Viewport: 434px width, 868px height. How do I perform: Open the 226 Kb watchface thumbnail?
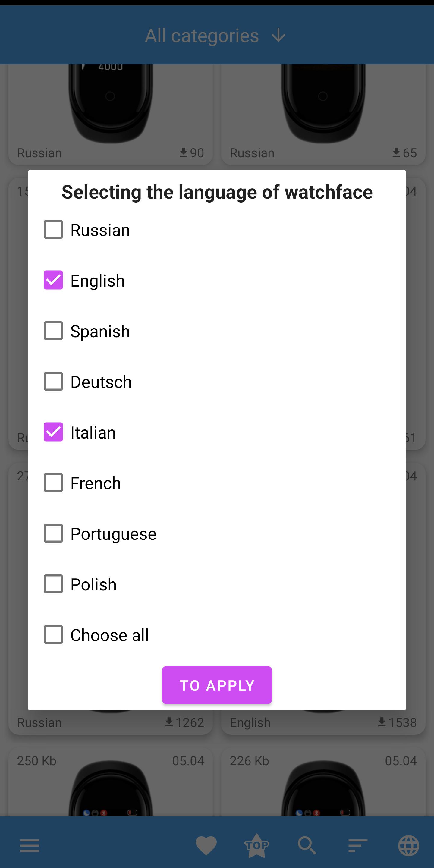click(323, 788)
